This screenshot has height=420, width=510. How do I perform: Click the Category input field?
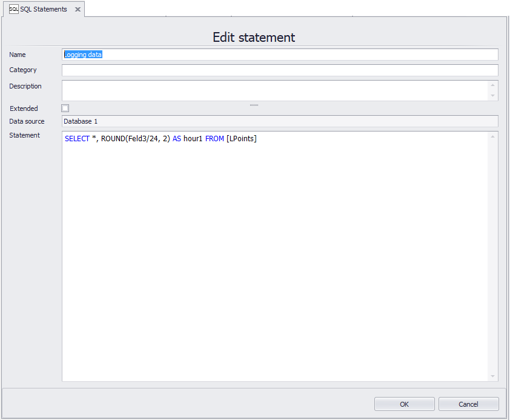tap(280, 70)
